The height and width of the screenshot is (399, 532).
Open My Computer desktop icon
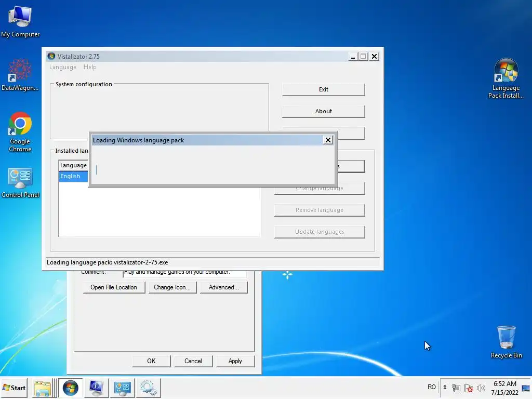click(20, 22)
